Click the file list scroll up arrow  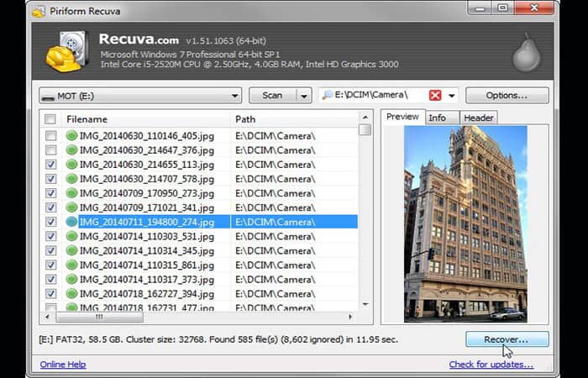tap(365, 118)
